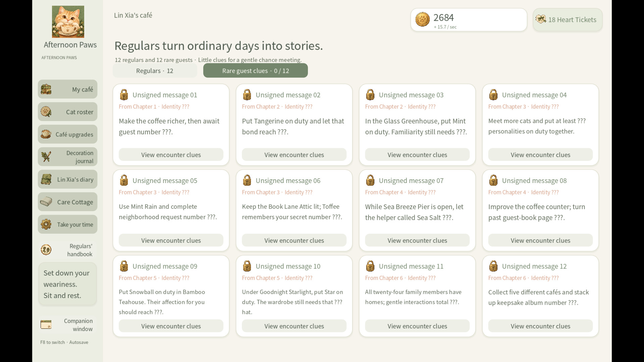Screen dimensions: 644x362
Task: Open the Cat roster page
Action: (67, 112)
